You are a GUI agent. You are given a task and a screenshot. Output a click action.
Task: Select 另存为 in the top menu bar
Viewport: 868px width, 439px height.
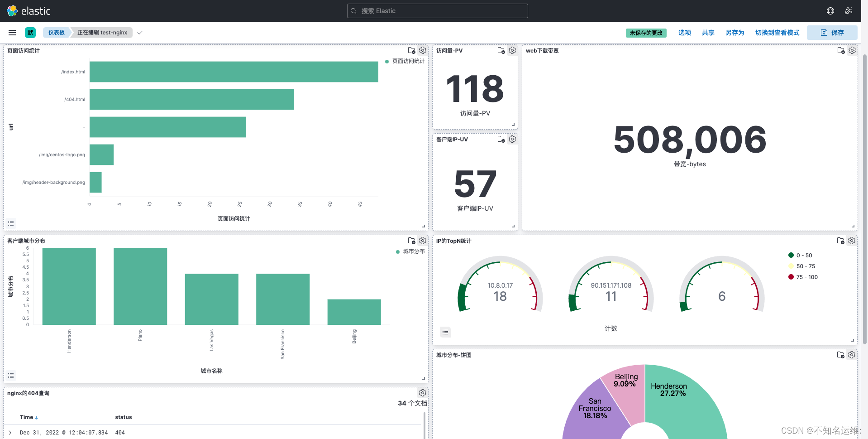click(x=734, y=32)
